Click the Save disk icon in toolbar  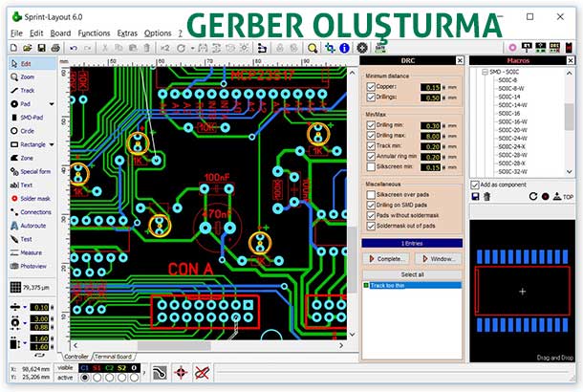(x=41, y=48)
